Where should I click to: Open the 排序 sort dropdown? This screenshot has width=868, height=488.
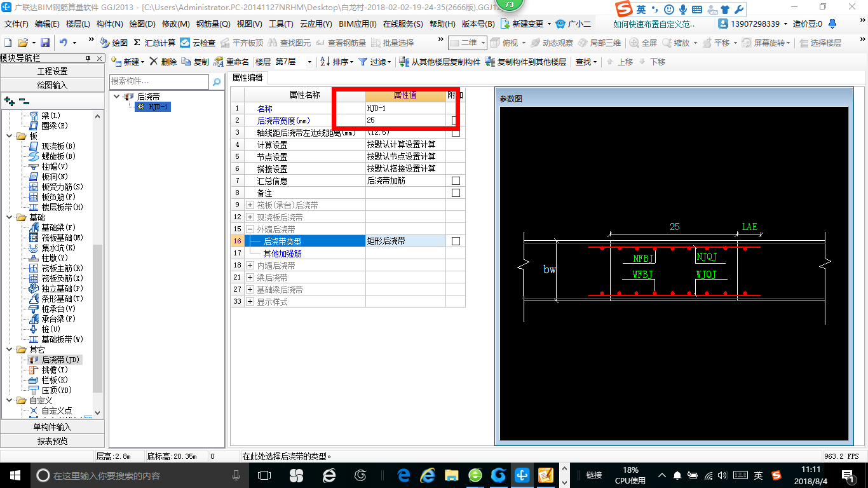pyautogui.click(x=337, y=62)
